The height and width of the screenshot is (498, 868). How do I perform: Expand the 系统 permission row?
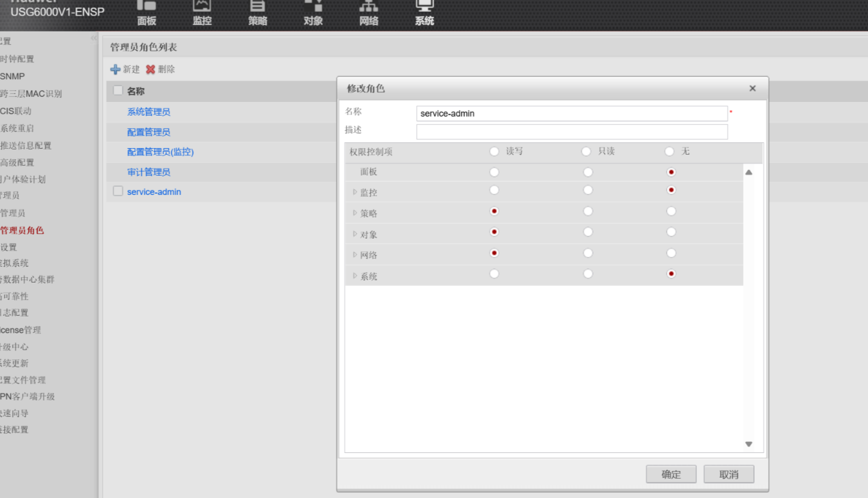point(354,276)
